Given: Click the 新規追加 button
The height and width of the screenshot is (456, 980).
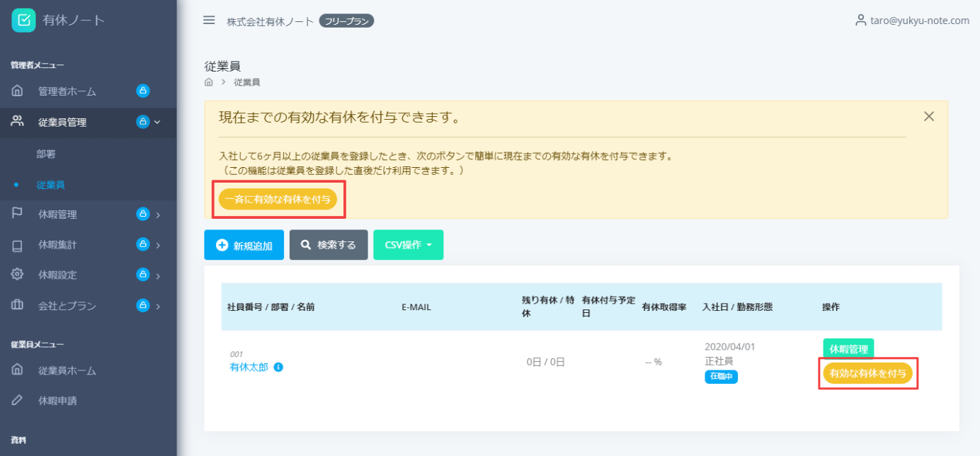Looking at the screenshot, I should click(244, 244).
